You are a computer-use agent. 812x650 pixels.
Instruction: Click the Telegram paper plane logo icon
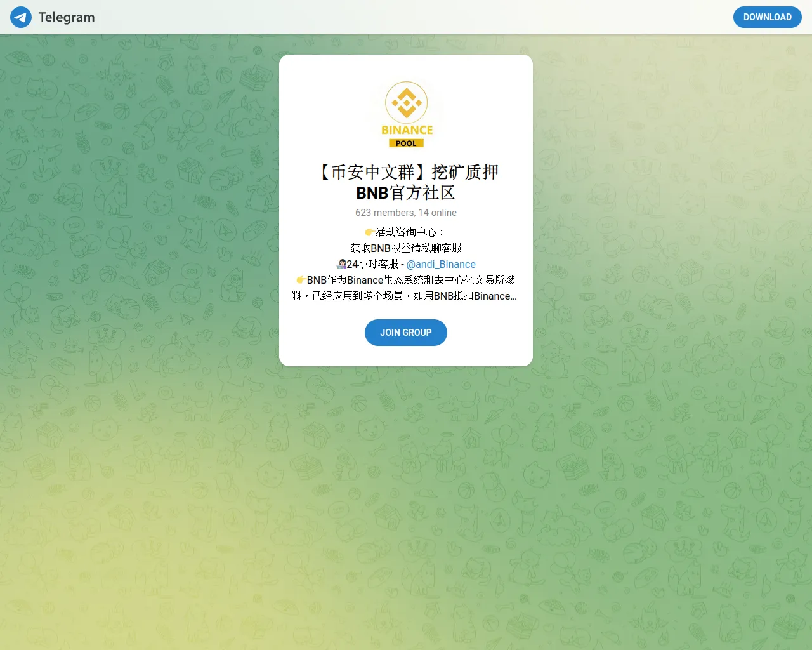21,17
